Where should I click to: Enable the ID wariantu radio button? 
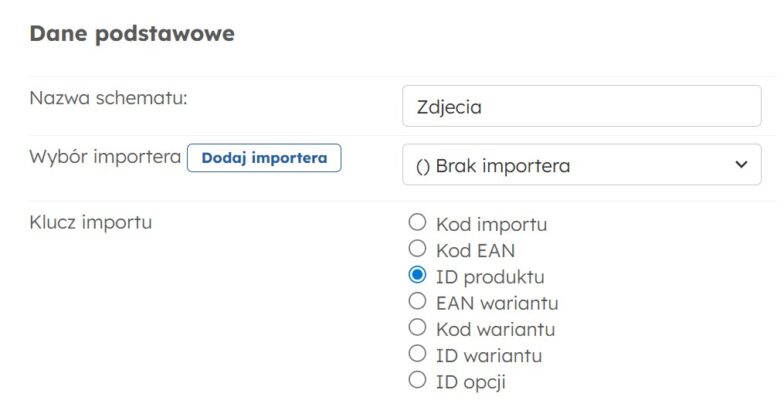pyautogui.click(x=418, y=353)
